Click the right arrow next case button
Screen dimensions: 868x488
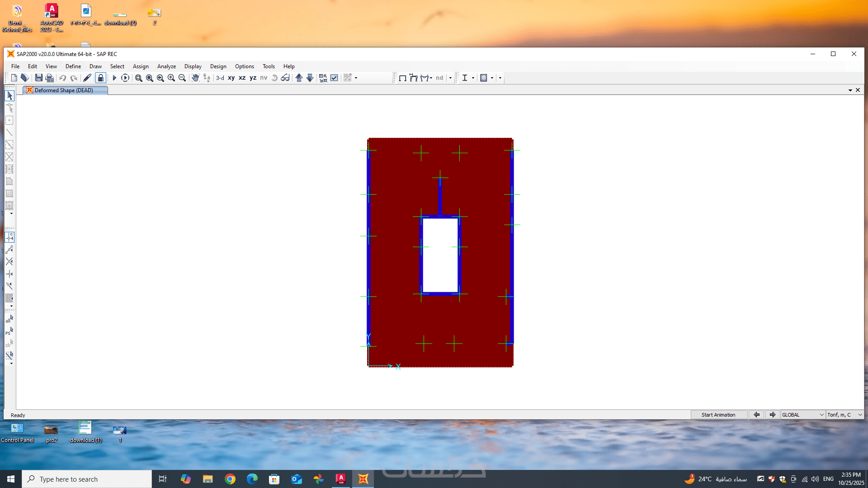(772, 415)
